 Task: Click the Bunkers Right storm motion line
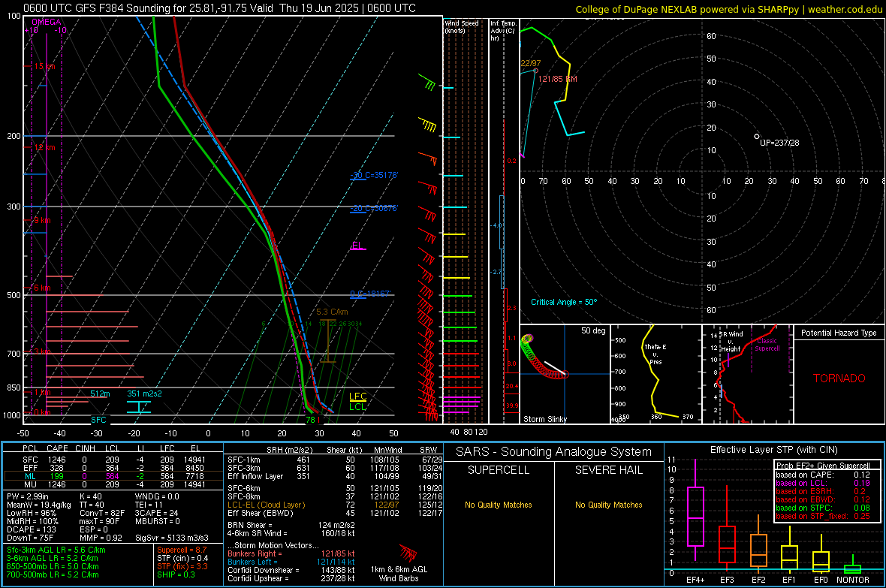[x=291, y=554]
